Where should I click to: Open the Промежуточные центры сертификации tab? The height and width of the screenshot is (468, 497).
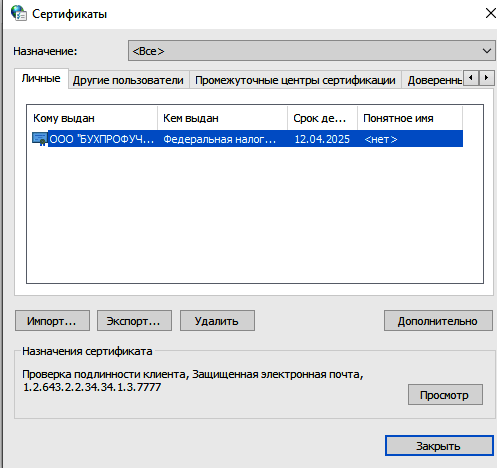tap(295, 80)
